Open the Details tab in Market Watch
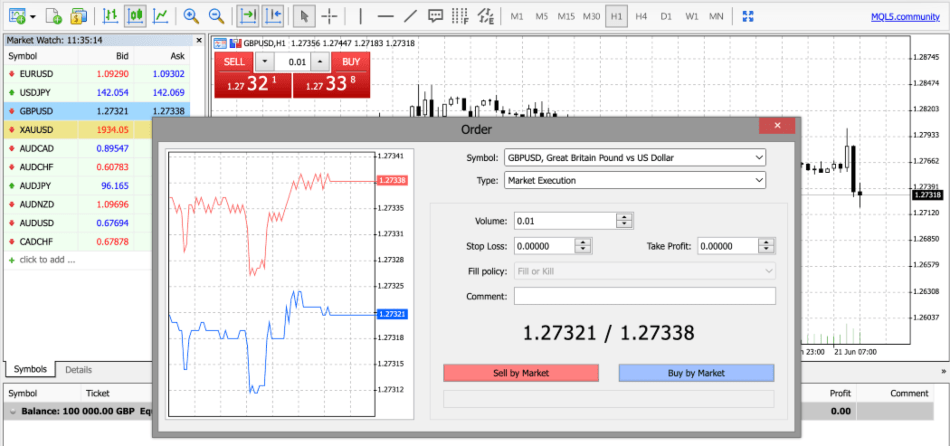This screenshot has height=446, width=950. pos(79,369)
